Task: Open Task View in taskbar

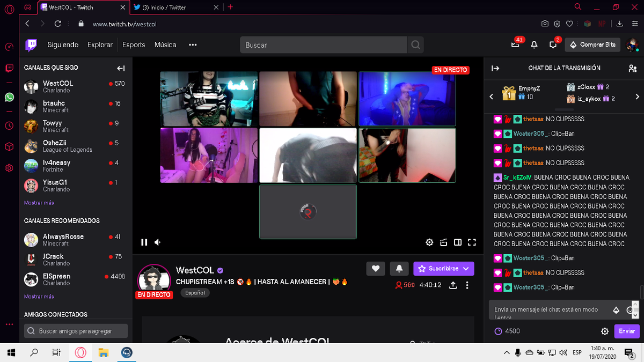Action: tap(57, 352)
